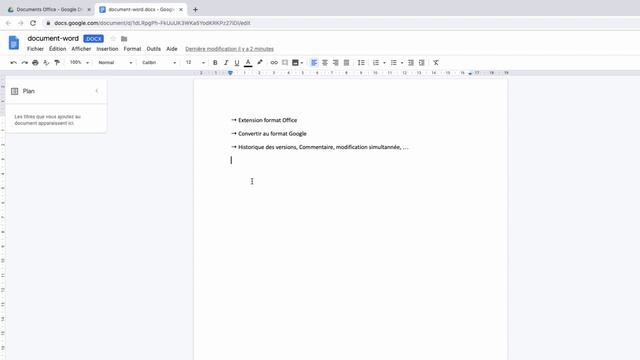Reload the page
The image size is (640, 360).
click(x=33, y=23)
